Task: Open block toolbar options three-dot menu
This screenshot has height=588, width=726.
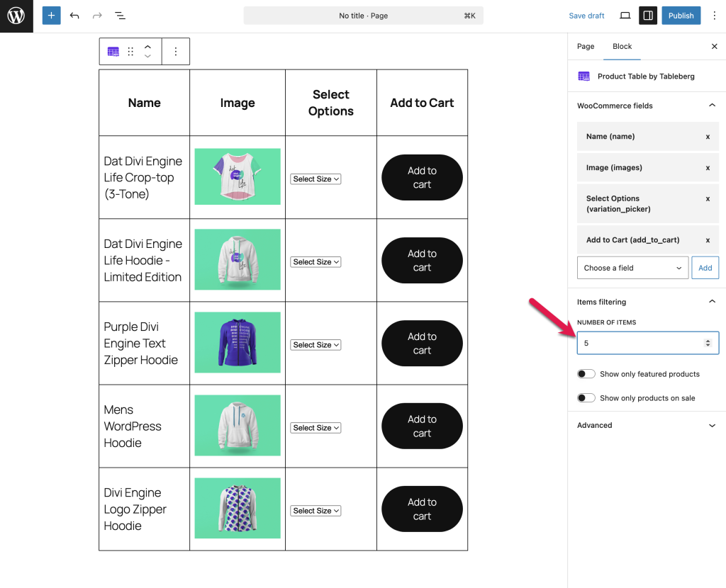Action: [x=176, y=51]
